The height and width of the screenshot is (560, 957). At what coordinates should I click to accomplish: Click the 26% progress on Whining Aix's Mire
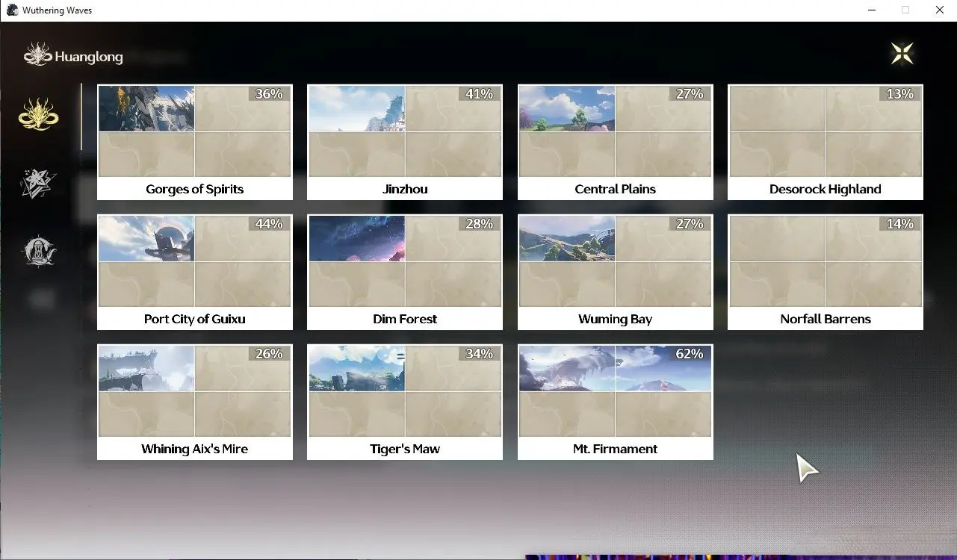[269, 354]
